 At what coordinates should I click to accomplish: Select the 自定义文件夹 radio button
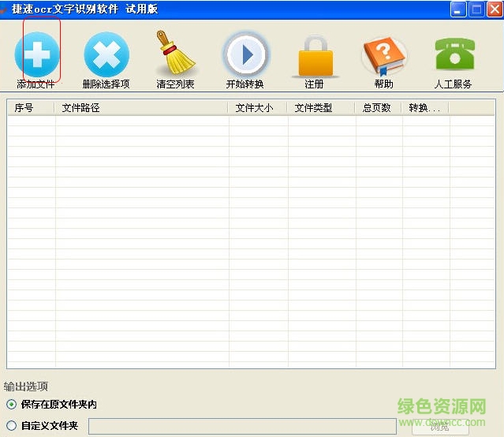(11, 425)
